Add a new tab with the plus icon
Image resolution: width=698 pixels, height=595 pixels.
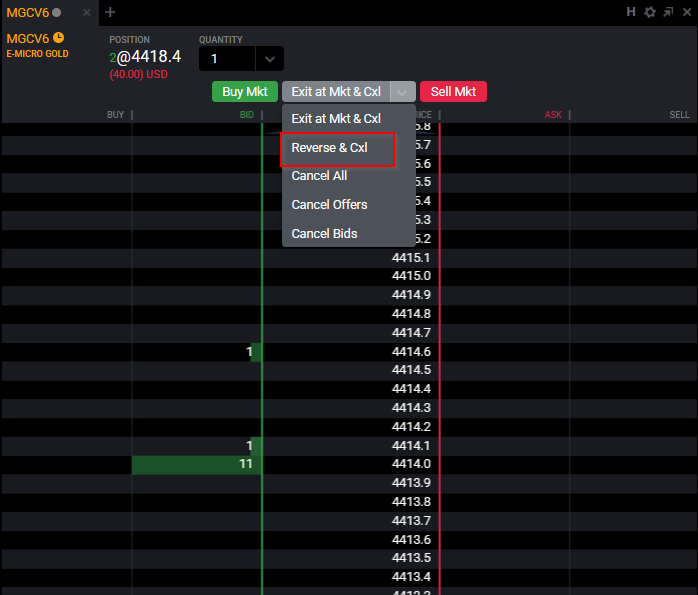[110, 12]
